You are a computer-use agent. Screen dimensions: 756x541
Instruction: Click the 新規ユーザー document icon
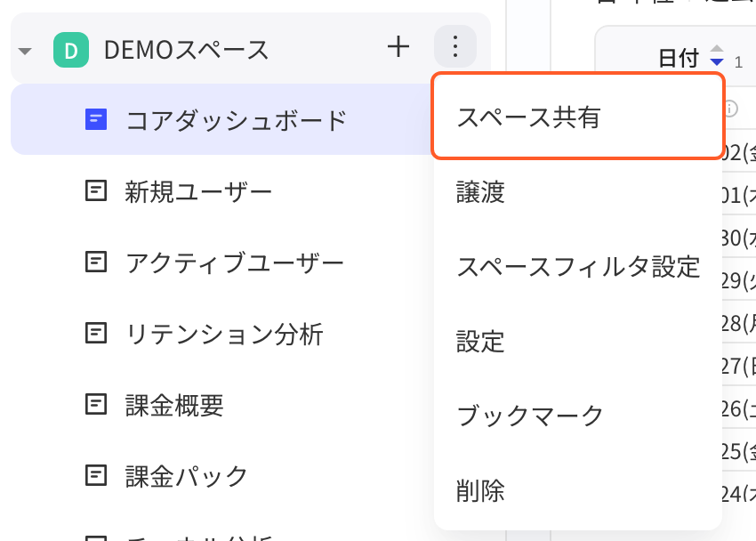click(96, 191)
